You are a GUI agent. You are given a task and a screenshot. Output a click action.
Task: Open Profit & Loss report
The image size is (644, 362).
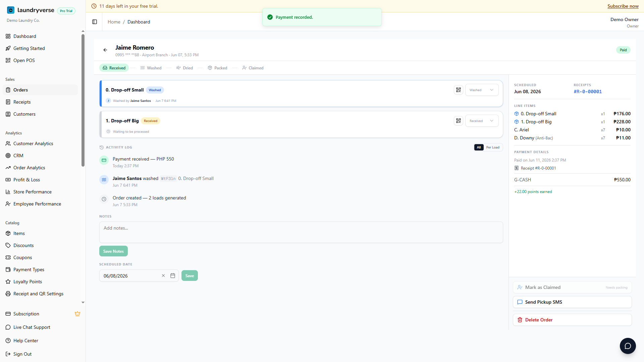40,180
